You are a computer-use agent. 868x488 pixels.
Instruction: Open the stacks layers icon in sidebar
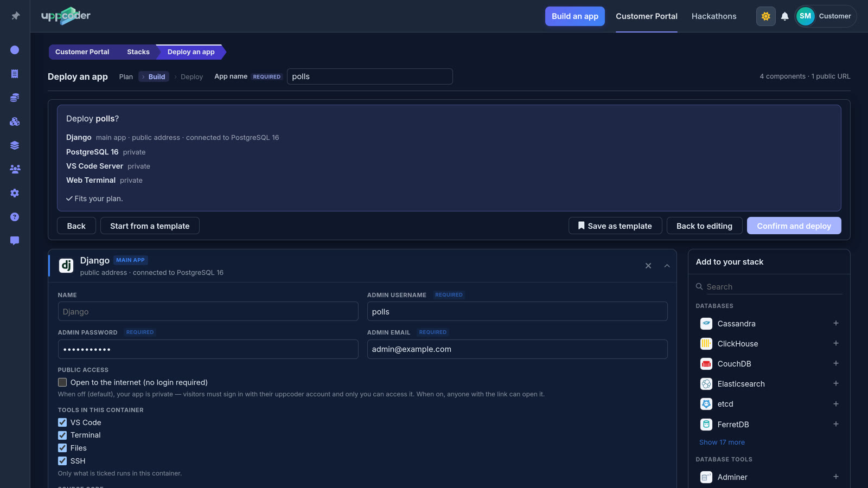(15, 145)
